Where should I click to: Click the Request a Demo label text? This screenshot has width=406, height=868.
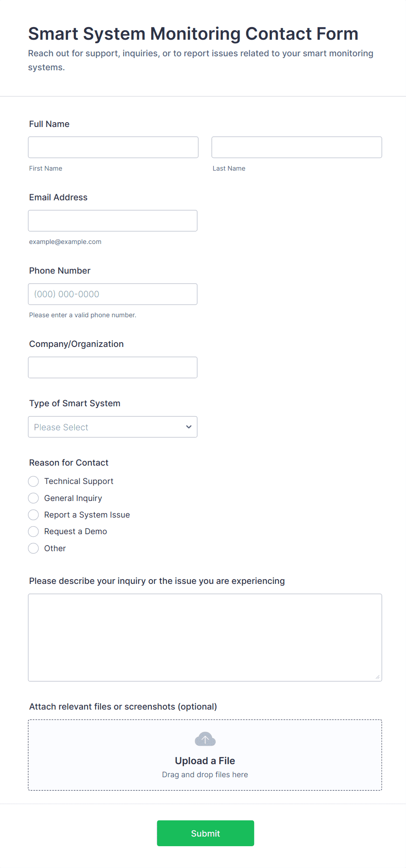[76, 532]
